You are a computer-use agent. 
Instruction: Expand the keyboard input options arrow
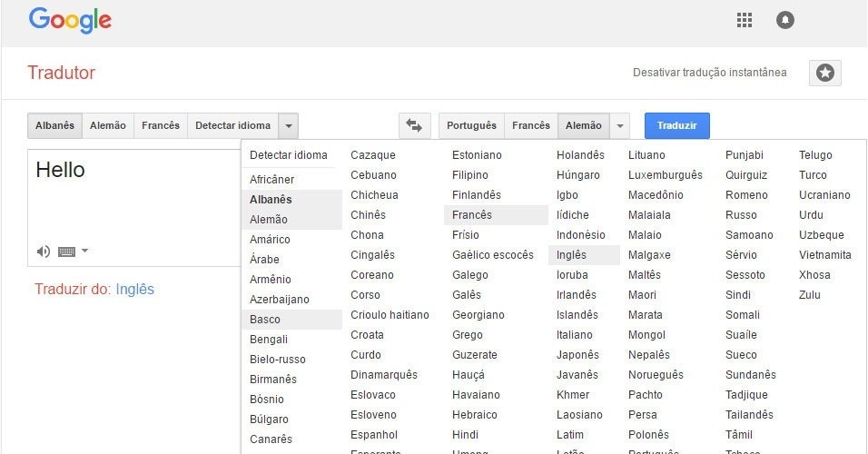[x=84, y=251]
